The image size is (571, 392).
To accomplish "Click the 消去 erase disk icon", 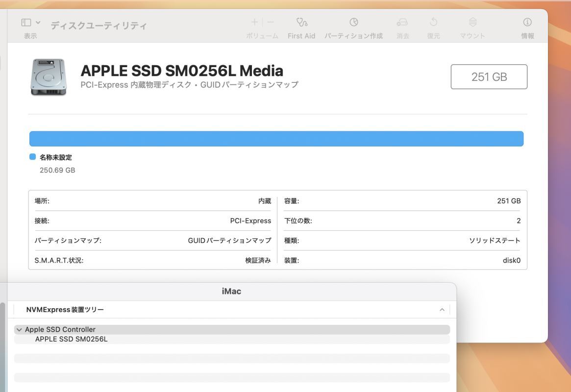I will tap(402, 22).
